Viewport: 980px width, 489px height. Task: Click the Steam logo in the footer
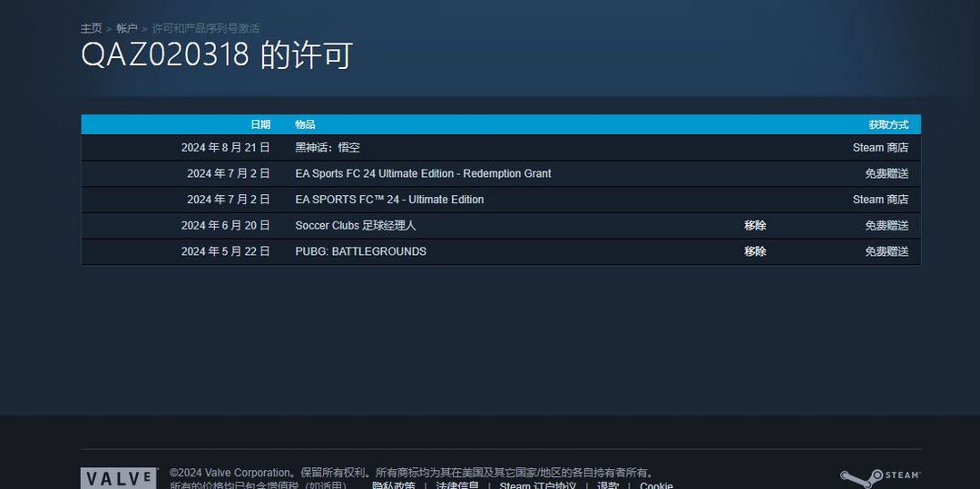click(x=880, y=478)
